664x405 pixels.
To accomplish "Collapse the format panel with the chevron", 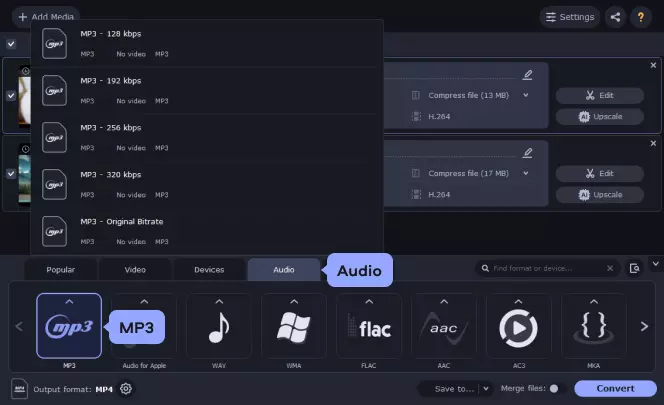I will click(656, 264).
